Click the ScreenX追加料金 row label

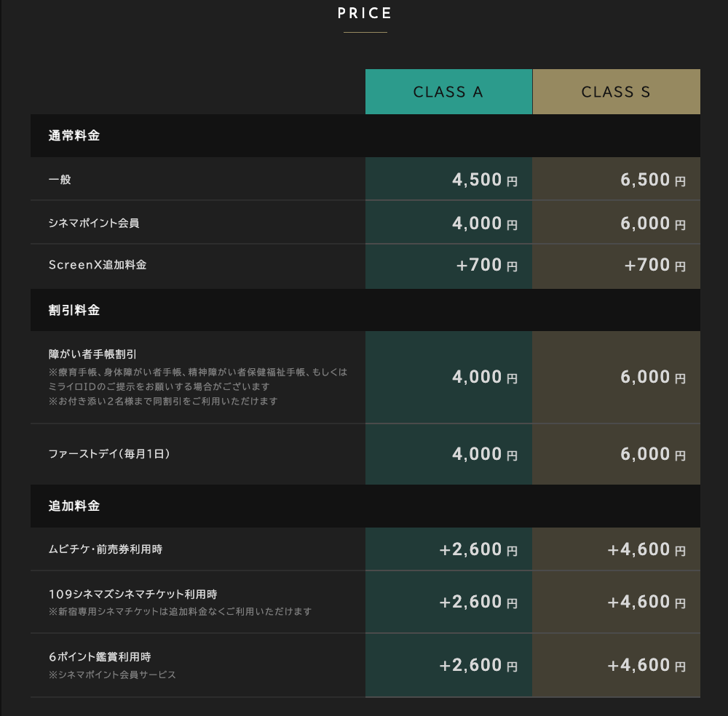[x=98, y=265]
